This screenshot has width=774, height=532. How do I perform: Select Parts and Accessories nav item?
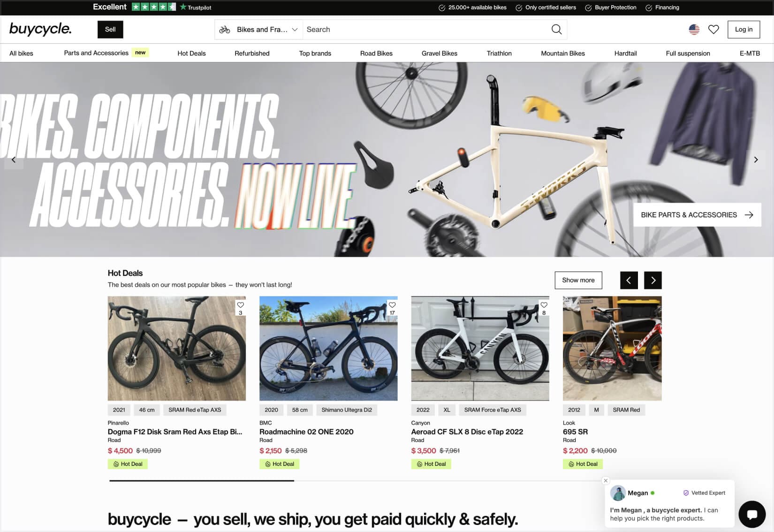coord(96,53)
